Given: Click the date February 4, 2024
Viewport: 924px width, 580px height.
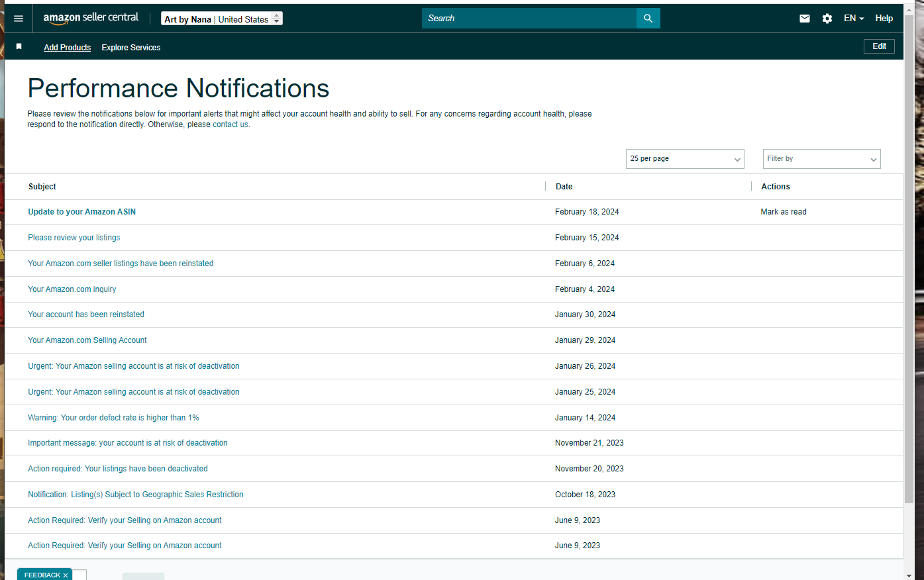Looking at the screenshot, I should [585, 289].
